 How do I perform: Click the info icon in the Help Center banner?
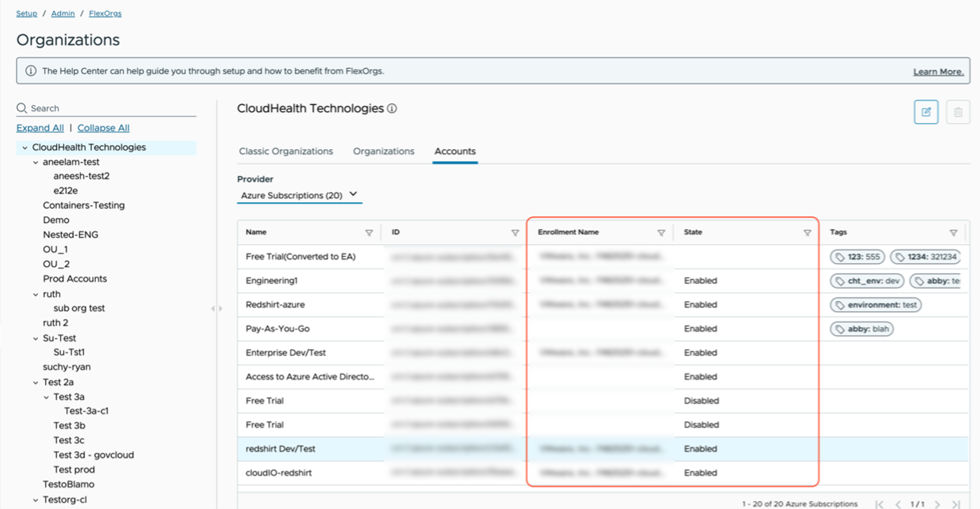31,71
